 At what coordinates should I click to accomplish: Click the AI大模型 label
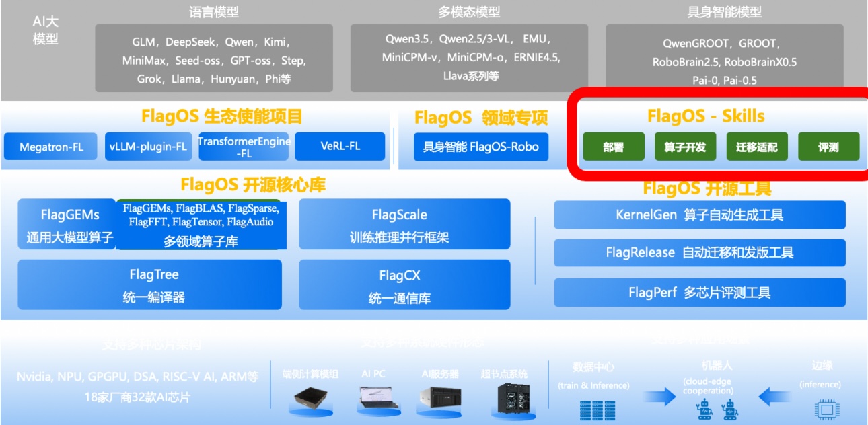(46, 30)
